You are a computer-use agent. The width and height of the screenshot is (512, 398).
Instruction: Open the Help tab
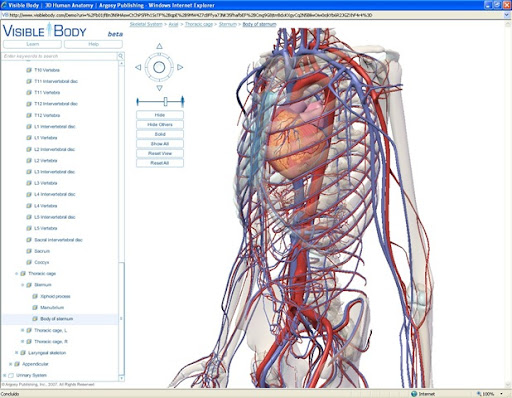[x=93, y=44]
